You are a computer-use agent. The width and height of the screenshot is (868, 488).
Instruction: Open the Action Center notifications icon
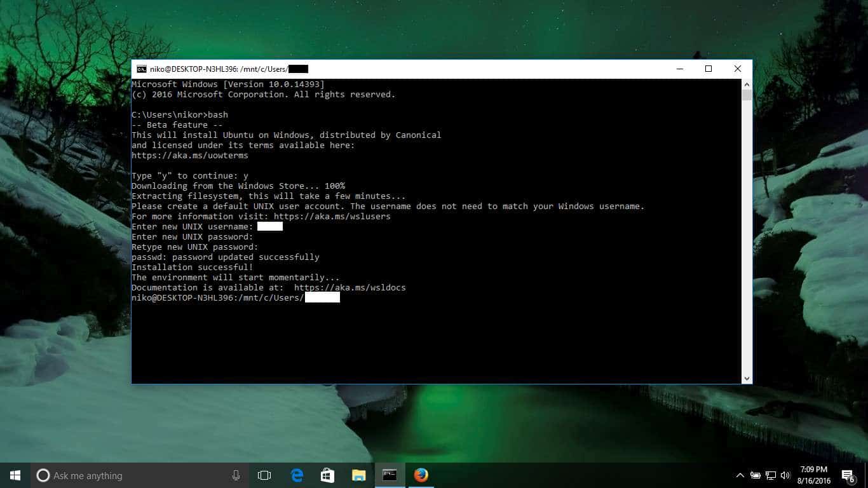click(x=848, y=475)
